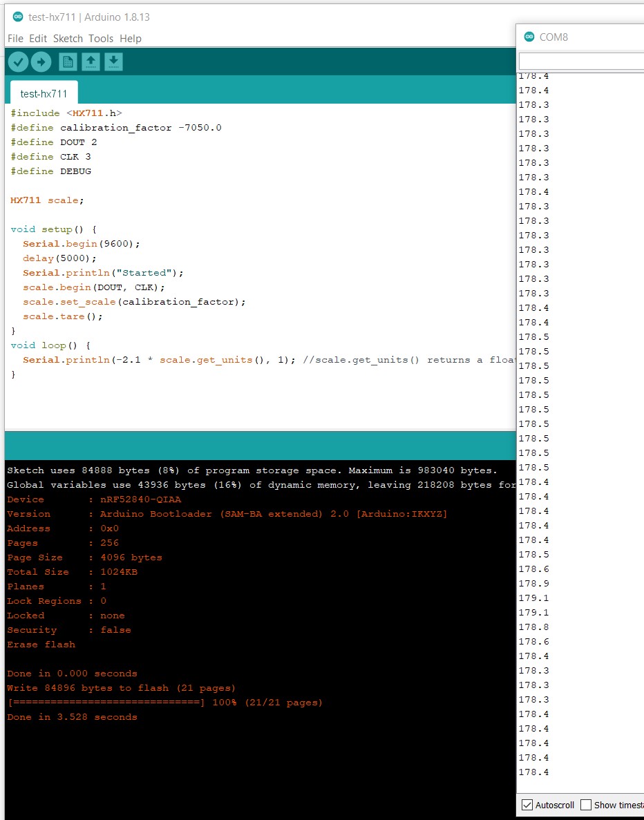Open the File menu
The width and height of the screenshot is (644, 820).
pos(15,39)
